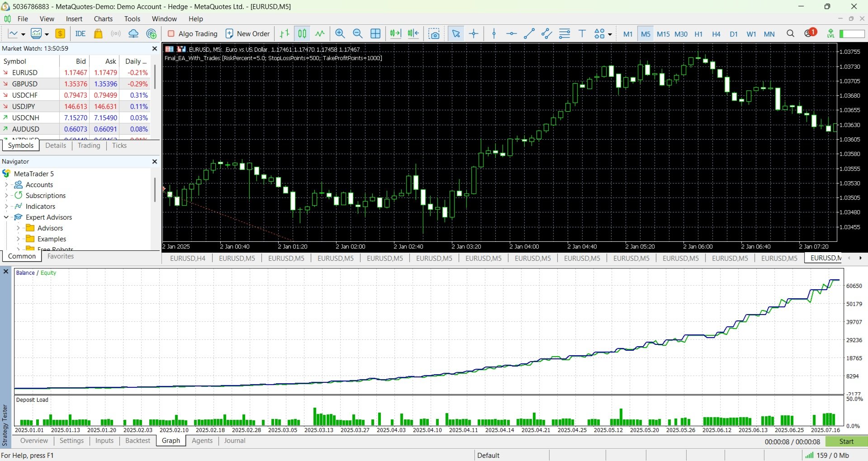The image size is (868, 461).
Task: Draw a vertical line on chart
Action: [494, 34]
